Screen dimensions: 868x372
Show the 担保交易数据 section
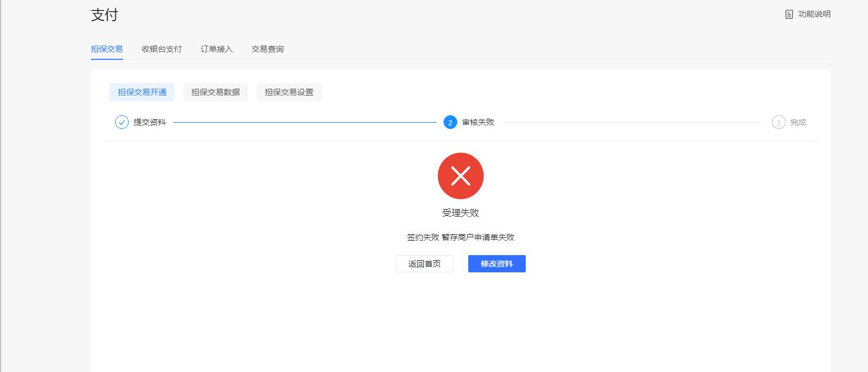(216, 92)
